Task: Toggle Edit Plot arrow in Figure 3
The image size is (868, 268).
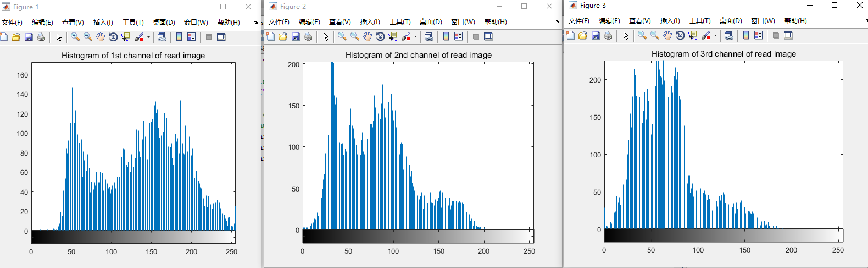Action: click(626, 35)
